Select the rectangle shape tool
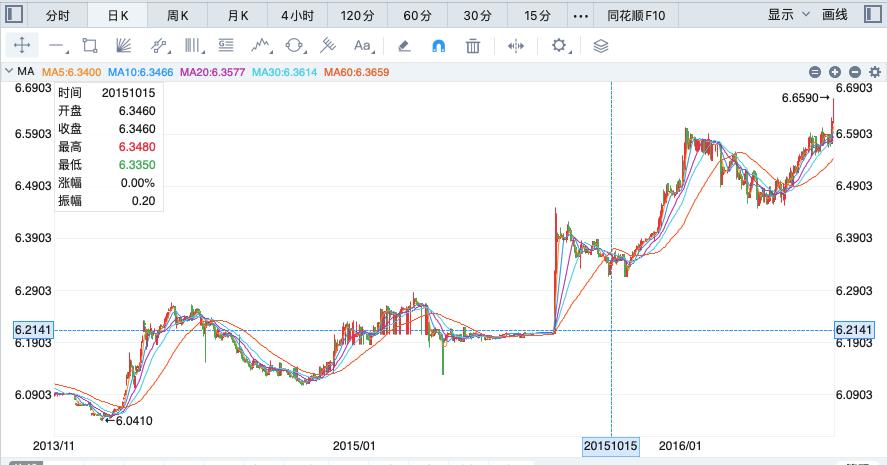887x465 pixels. coord(89,46)
